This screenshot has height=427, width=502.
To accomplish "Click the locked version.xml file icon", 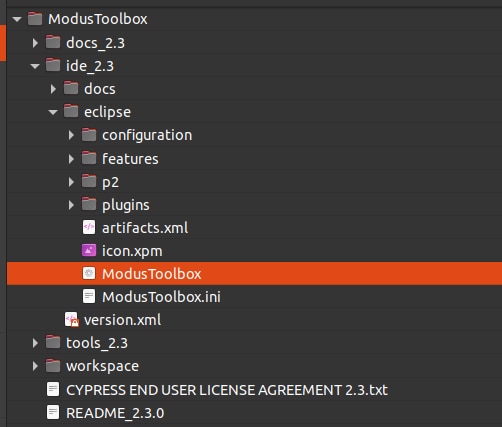I will (x=72, y=320).
